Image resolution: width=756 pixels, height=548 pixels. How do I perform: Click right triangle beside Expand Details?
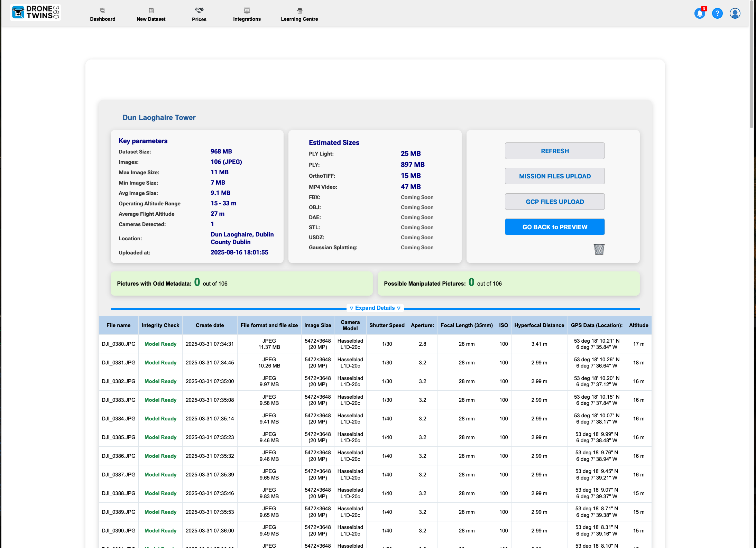point(399,308)
